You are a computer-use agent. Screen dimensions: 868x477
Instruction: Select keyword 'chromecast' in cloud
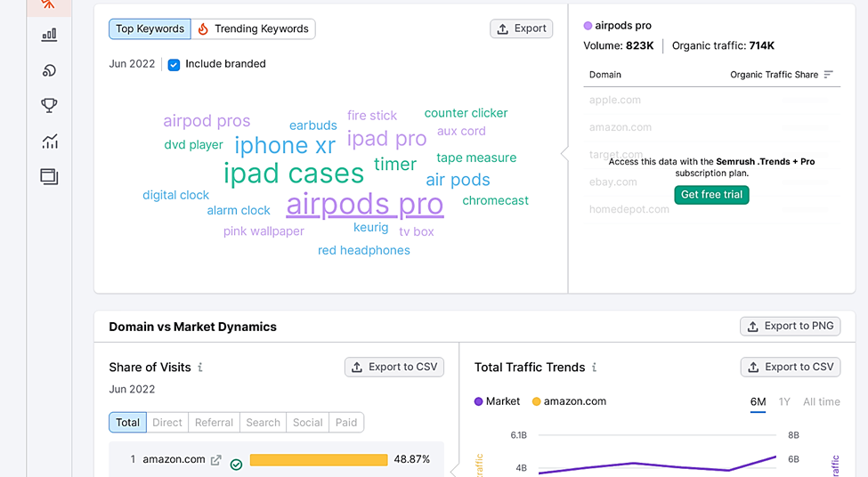coord(496,201)
